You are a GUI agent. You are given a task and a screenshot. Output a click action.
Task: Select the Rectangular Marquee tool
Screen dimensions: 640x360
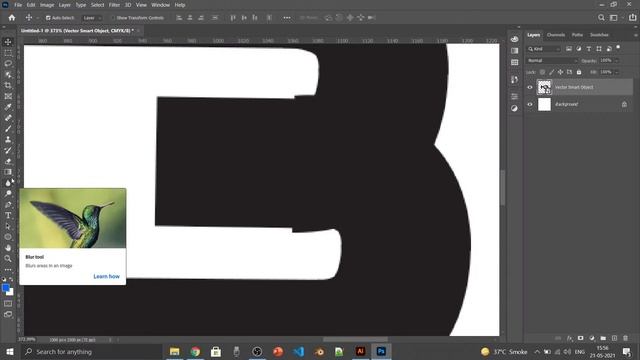pyautogui.click(x=8, y=53)
